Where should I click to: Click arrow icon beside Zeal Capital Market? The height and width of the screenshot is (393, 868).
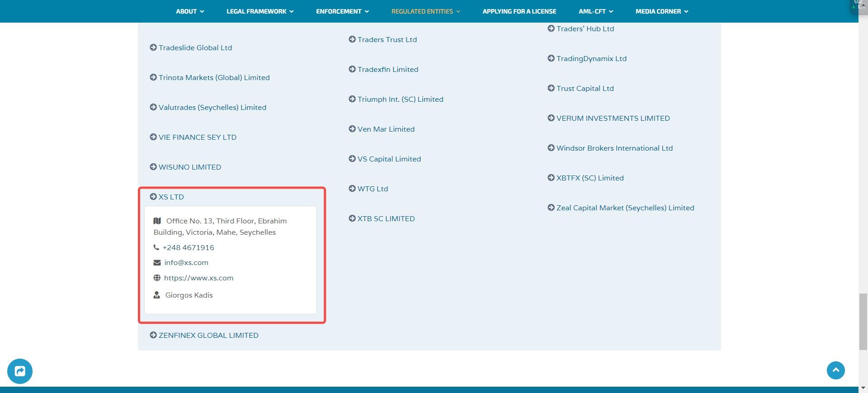(x=551, y=208)
